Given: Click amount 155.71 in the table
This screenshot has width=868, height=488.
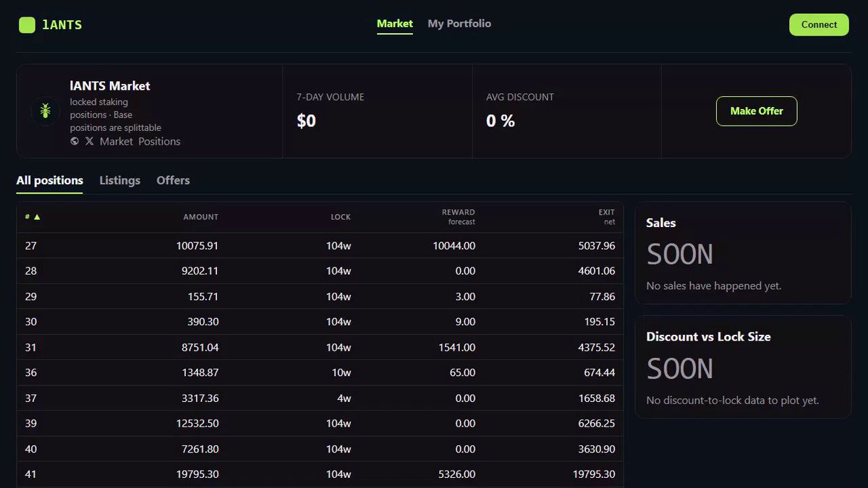Looking at the screenshot, I should click(x=203, y=296).
